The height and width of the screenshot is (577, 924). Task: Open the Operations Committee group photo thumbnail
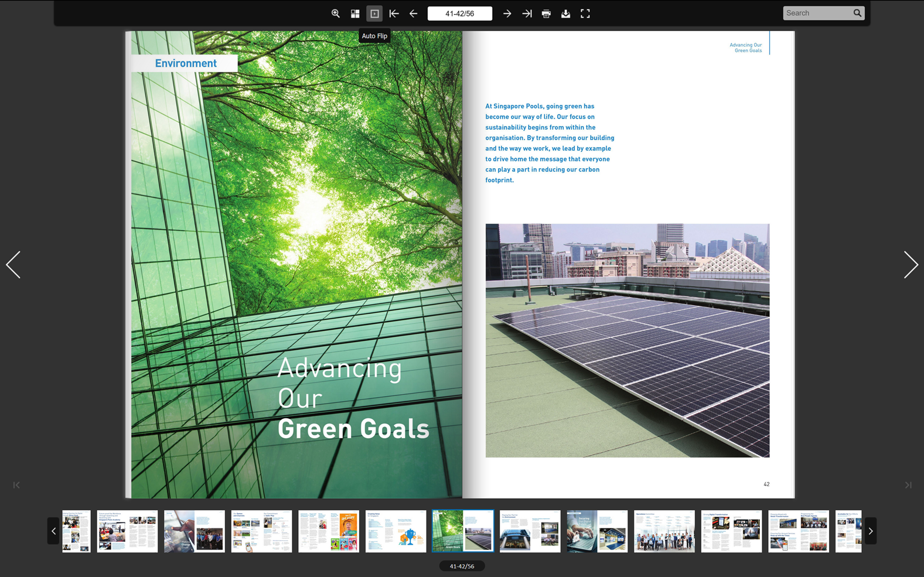click(x=664, y=531)
